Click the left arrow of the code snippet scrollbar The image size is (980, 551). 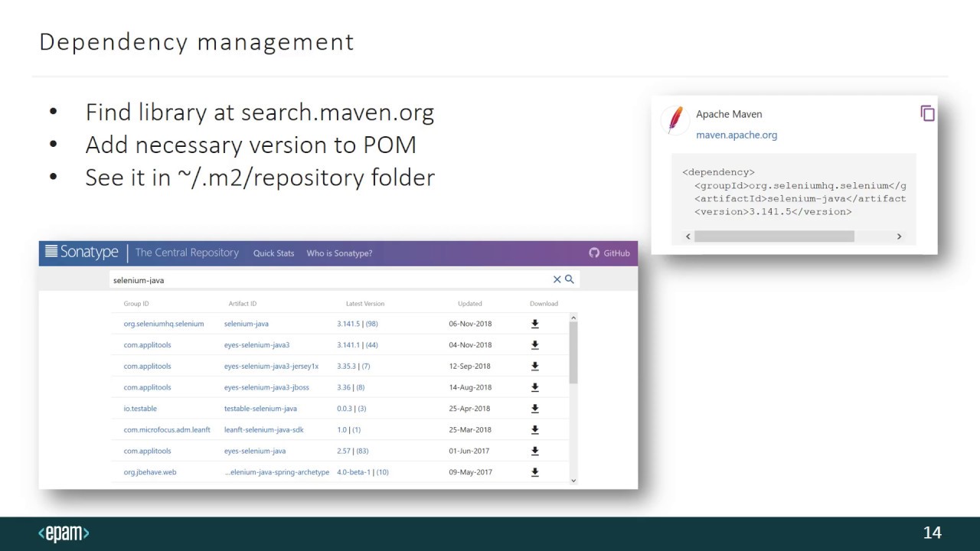(688, 236)
